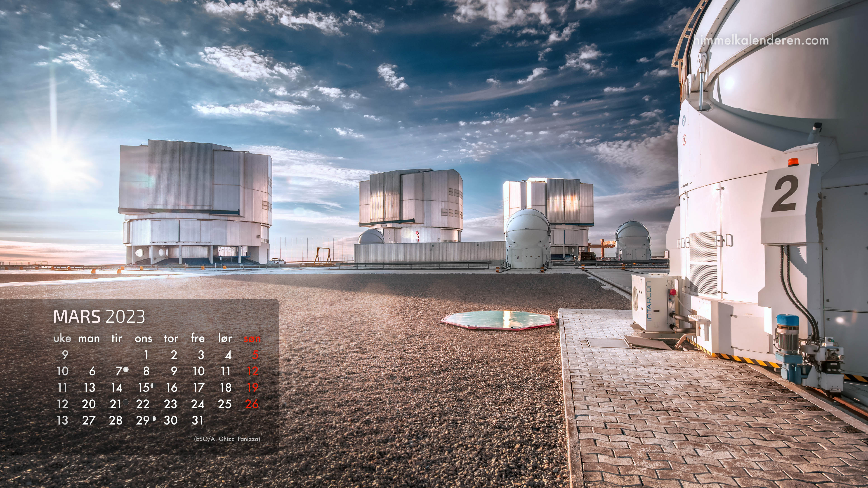Select date 18 under lør

click(226, 388)
